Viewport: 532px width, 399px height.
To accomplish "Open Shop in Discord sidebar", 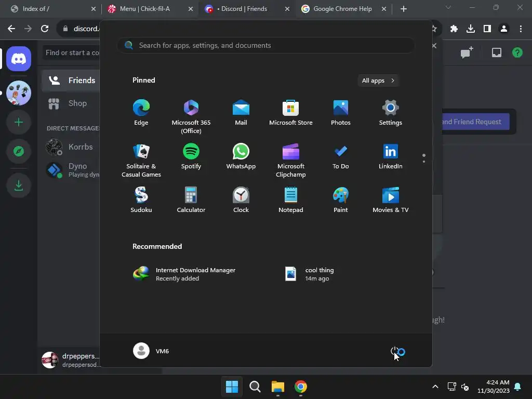I will (x=71, y=103).
